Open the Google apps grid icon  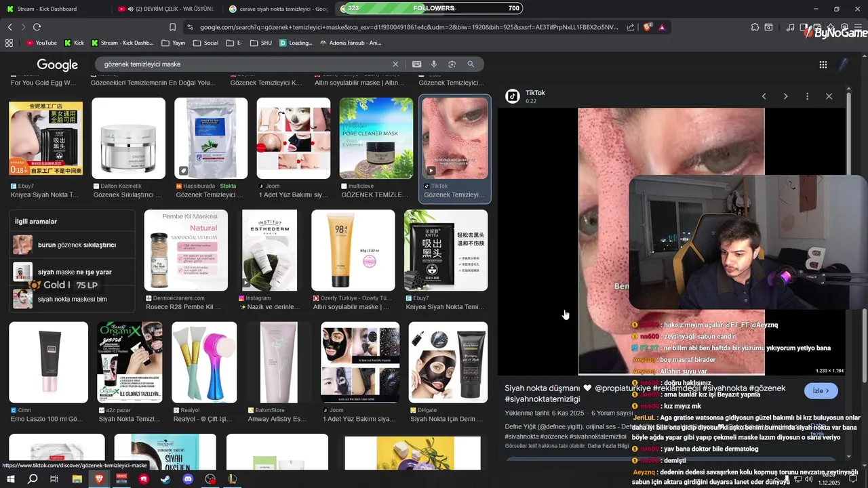point(823,64)
